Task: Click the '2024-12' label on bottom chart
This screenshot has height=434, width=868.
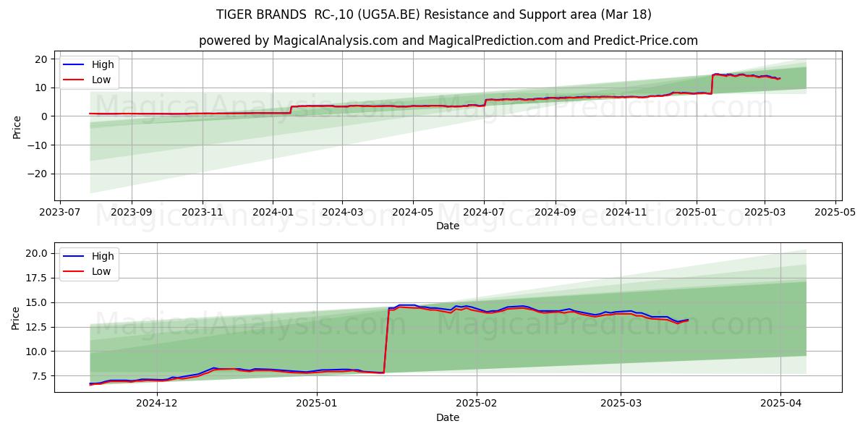Action: click(x=157, y=404)
